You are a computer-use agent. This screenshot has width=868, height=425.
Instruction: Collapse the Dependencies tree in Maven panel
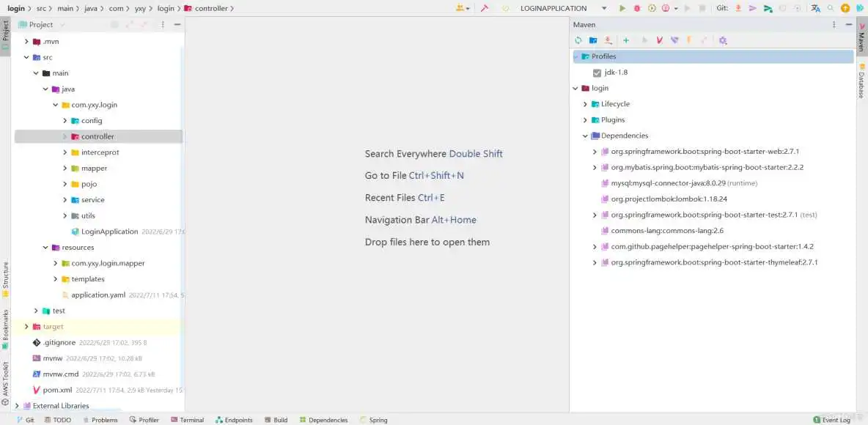[x=584, y=136]
